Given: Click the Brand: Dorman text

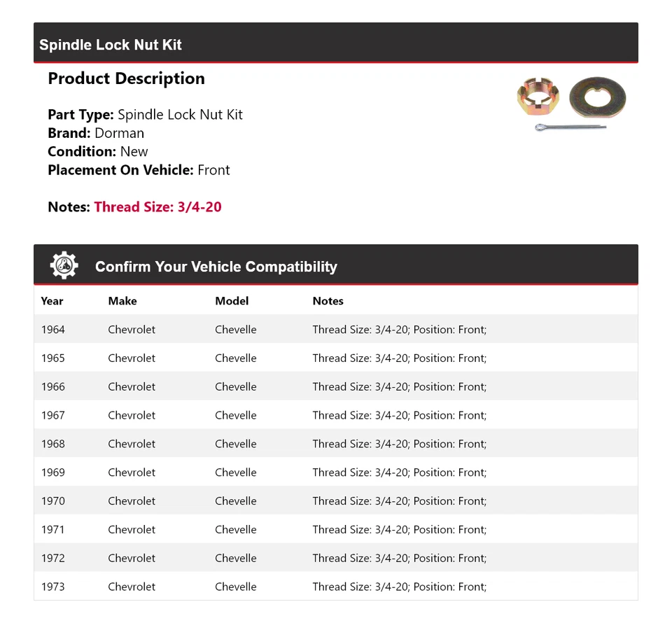Looking at the screenshot, I should 96,133.
